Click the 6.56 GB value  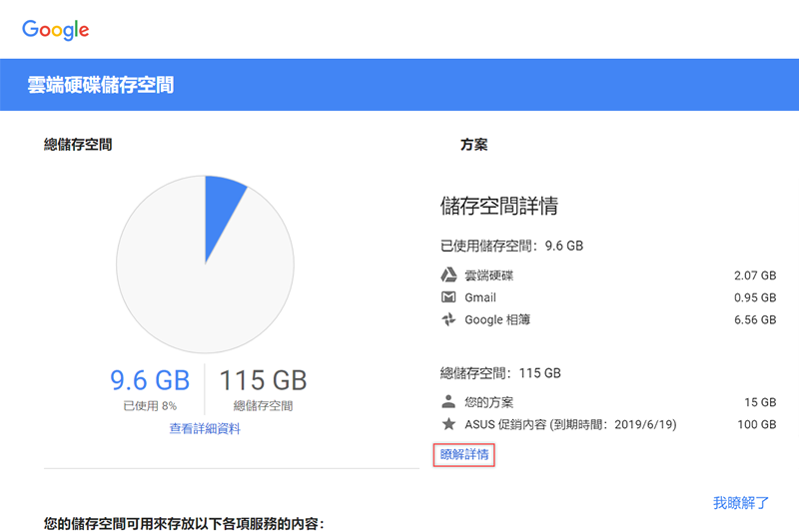pyautogui.click(x=755, y=319)
